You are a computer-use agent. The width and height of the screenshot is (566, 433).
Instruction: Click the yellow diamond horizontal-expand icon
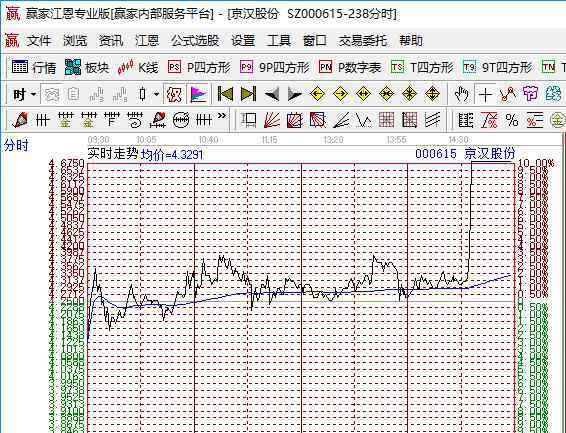click(363, 95)
